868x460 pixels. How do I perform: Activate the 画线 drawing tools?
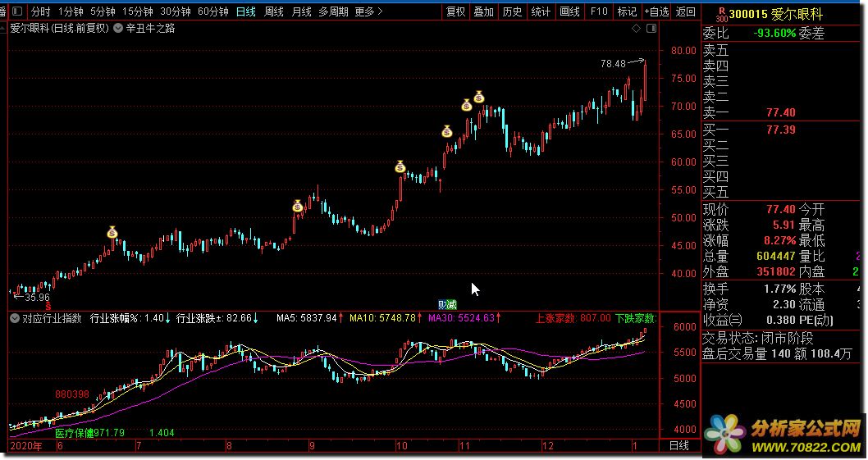tap(569, 11)
